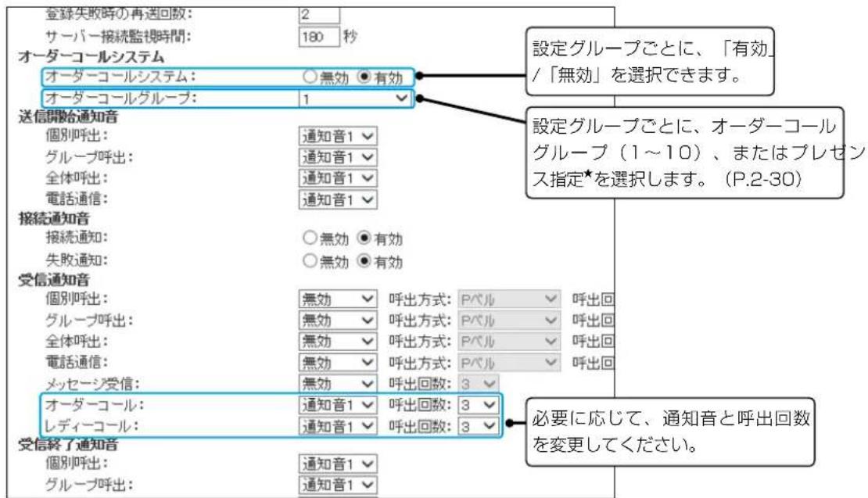Open 受信通知音 個別呼出 無効 dropdown
This screenshot has width=868, height=498.
[338, 299]
